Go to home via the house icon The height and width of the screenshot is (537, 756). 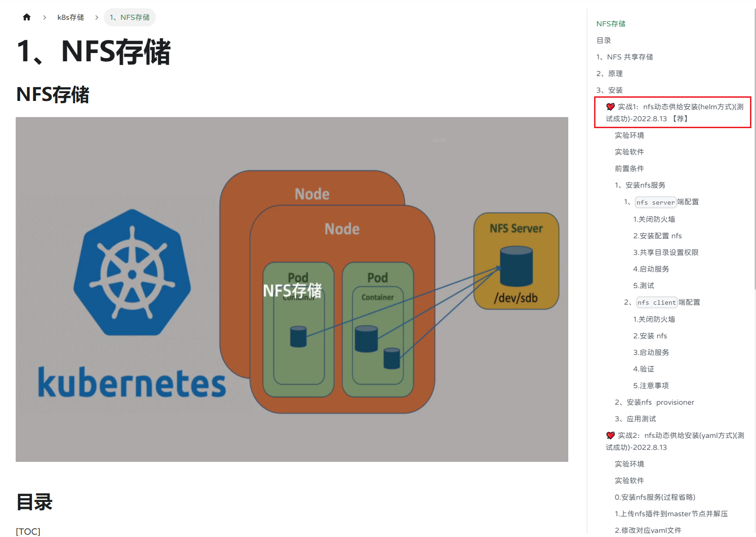[x=27, y=17]
